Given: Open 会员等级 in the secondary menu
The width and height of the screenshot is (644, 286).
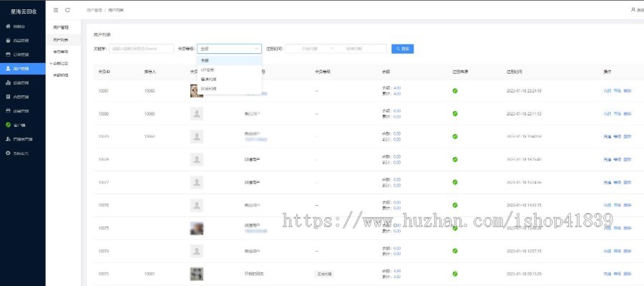Looking at the screenshot, I should (61, 52).
